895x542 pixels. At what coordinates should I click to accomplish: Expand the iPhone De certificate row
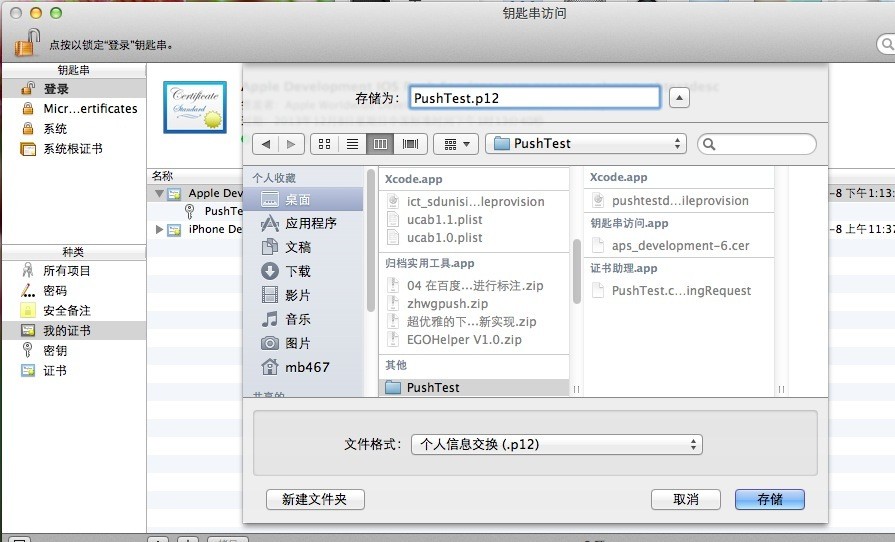tap(159, 229)
